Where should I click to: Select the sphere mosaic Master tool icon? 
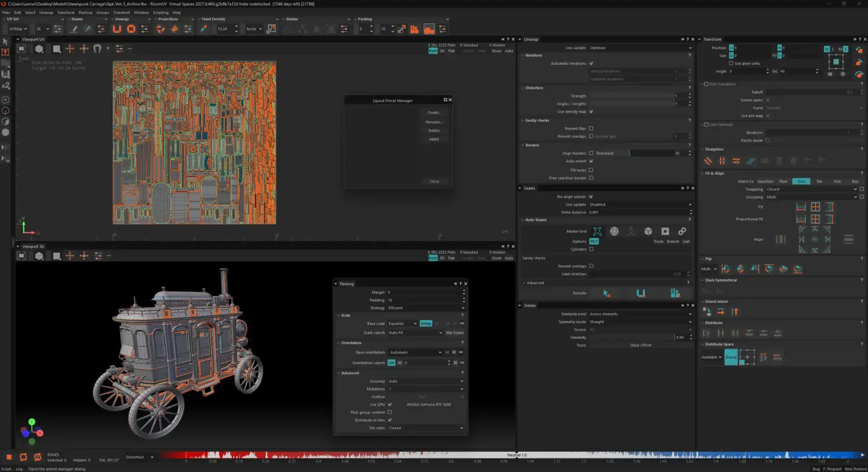click(614, 231)
